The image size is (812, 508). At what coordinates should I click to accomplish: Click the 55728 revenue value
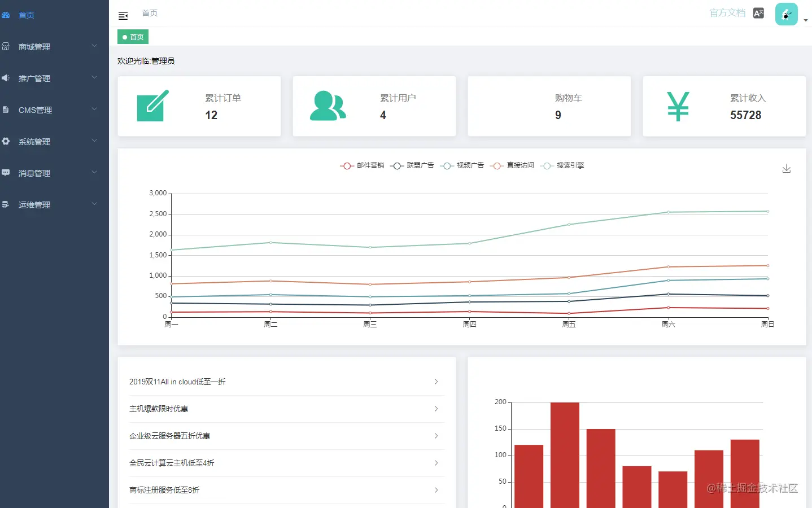tap(745, 115)
